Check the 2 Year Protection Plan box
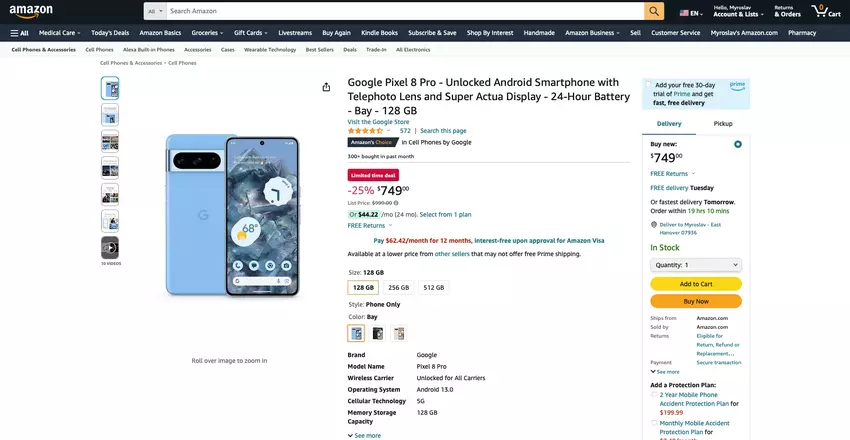 point(655,395)
